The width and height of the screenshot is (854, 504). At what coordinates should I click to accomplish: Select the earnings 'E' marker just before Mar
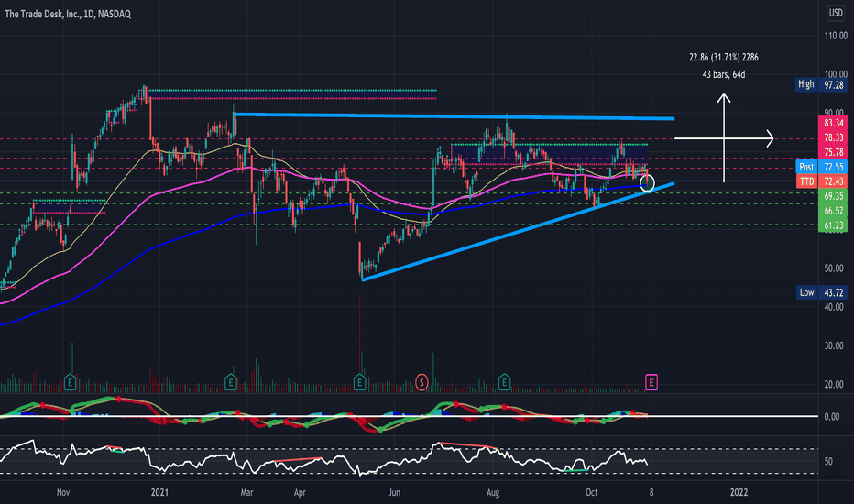tap(230, 382)
